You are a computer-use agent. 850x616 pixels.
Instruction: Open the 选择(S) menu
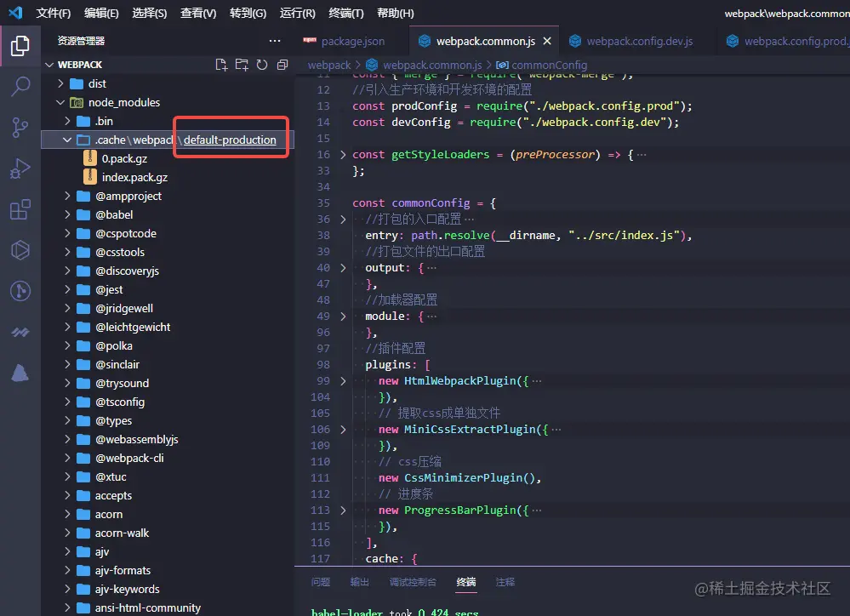click(150, 13)
